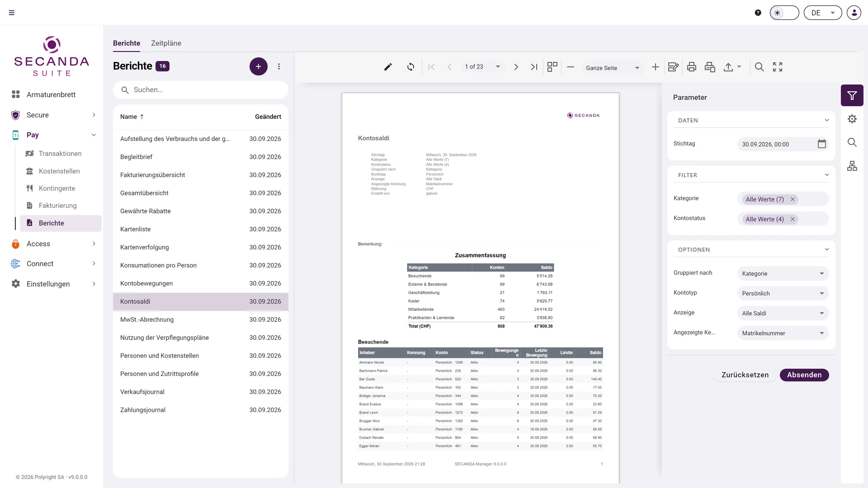
Task: Open the DE language dropdown
Action: coord(823,13)
